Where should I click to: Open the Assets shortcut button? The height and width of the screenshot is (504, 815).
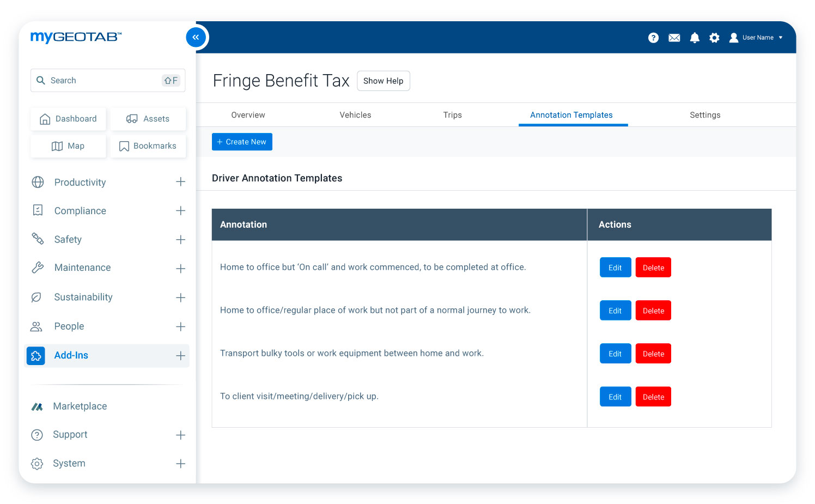click(x=148, y=119)
